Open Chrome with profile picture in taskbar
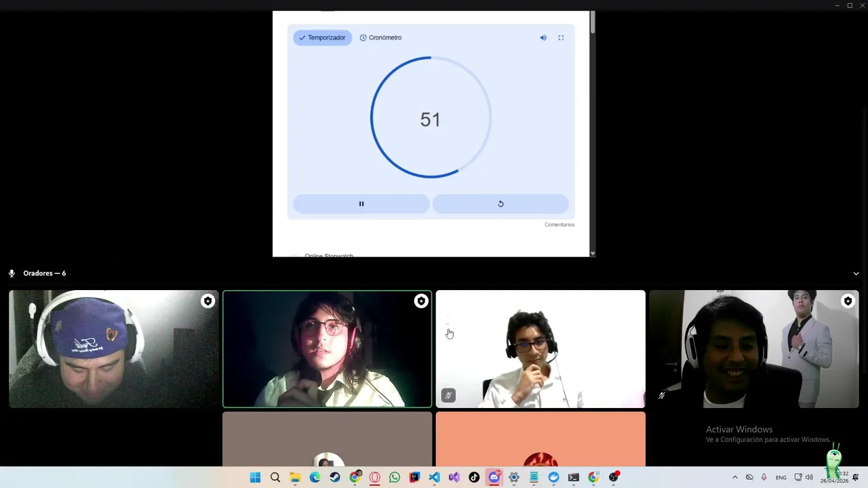This screenshot has height=488, width=868. [355, 477]
